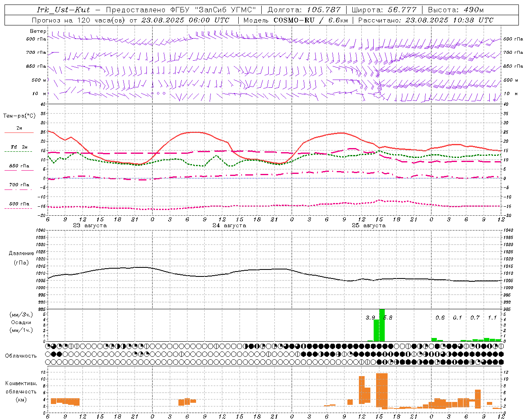Click the 23 августа date label
525x420 pixels.
(90, 226)
